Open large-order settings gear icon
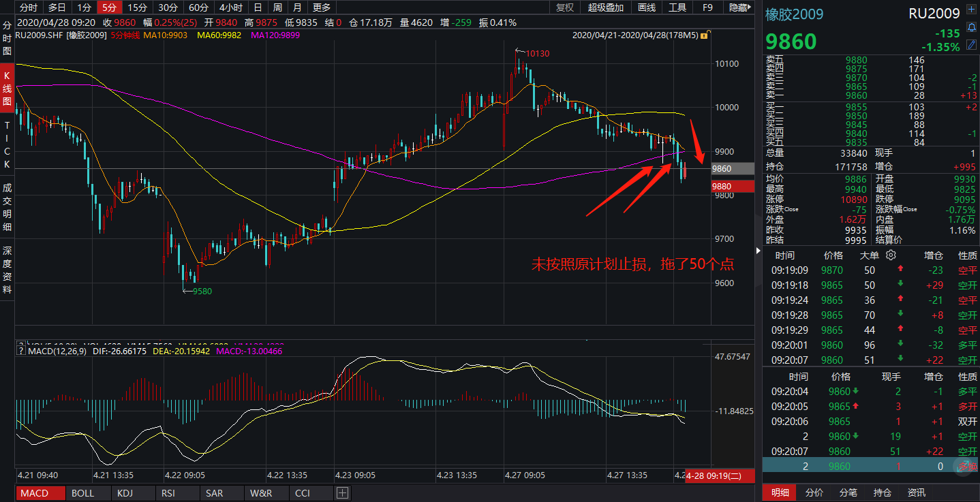980x502 pixels. click(x=890, y=255)
